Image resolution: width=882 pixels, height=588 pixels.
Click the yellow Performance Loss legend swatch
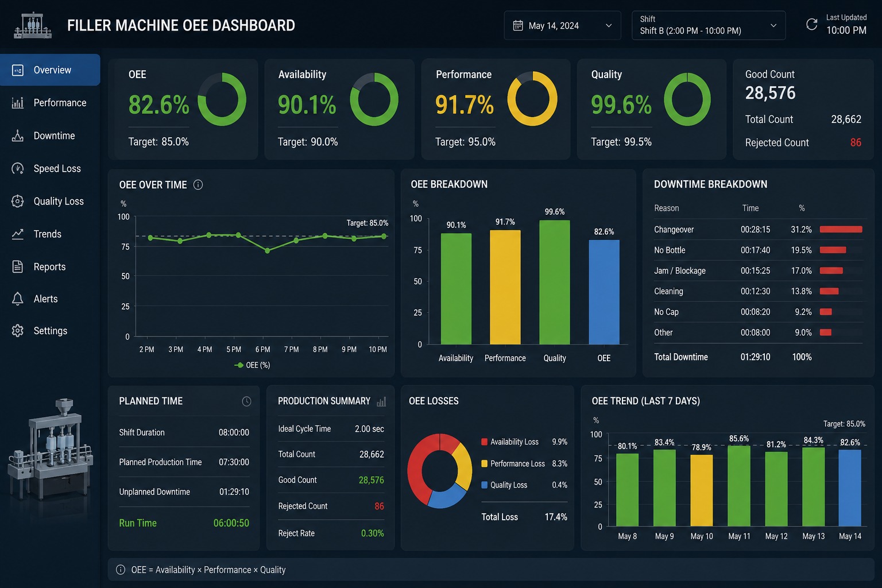click(x=484, y=463)
